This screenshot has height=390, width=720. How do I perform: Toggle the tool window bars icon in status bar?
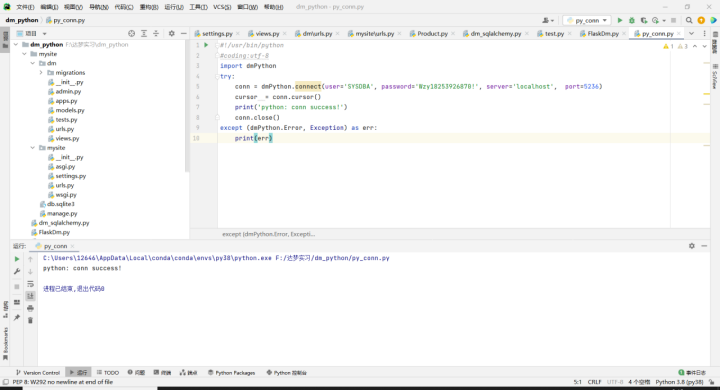6,382
